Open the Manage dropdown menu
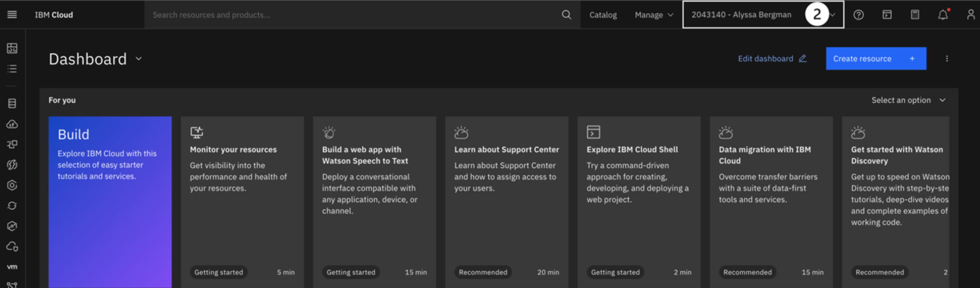 click(x=654, y=14)
